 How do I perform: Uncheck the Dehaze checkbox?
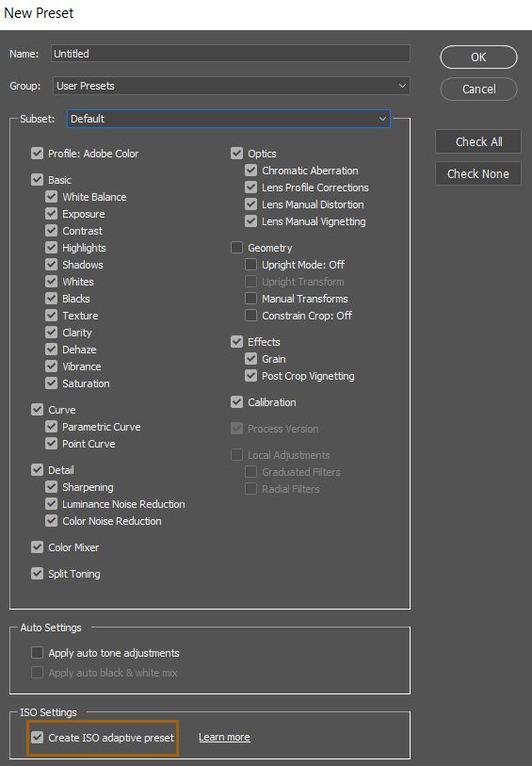[51, 350]
